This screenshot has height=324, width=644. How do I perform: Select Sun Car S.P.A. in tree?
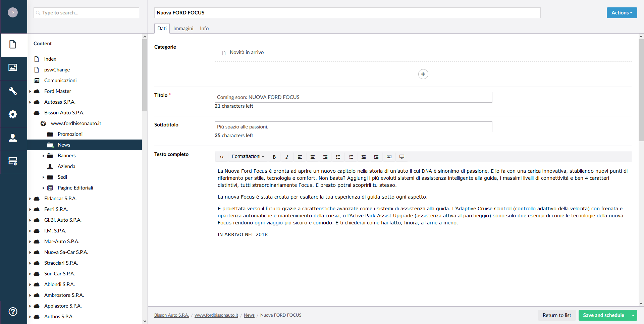[60, 274]
